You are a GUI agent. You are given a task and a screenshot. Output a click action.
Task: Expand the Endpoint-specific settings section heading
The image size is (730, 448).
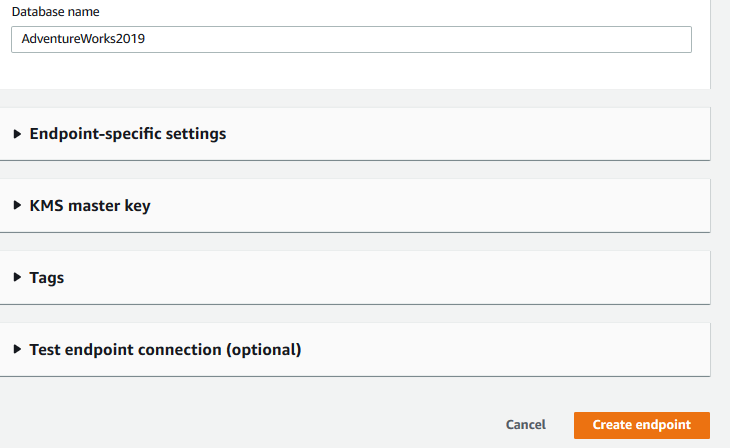click(128, 133)
